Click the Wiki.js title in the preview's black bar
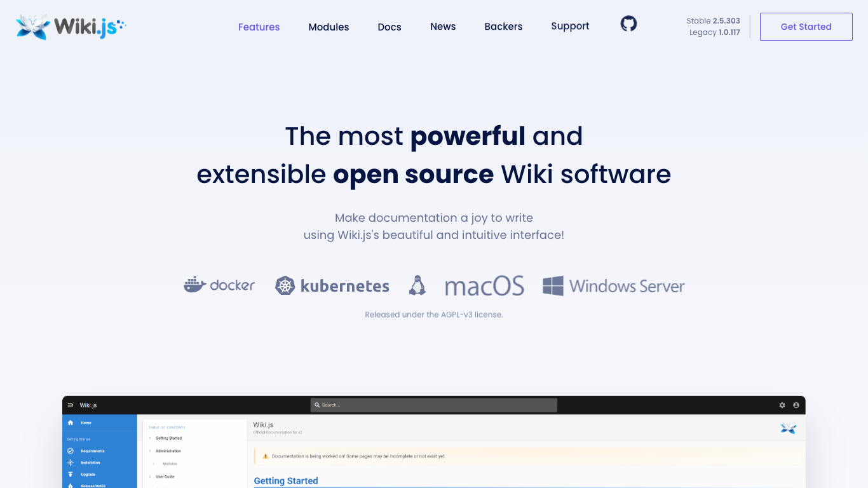This screenshot has width=868, height=488. (x=88, y=405)
